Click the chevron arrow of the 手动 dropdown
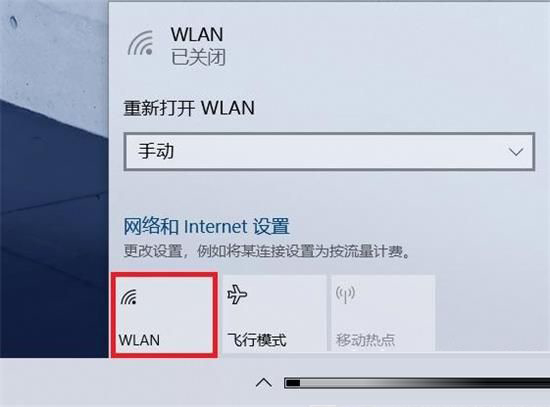550x407 pixels. click(516, 152)
